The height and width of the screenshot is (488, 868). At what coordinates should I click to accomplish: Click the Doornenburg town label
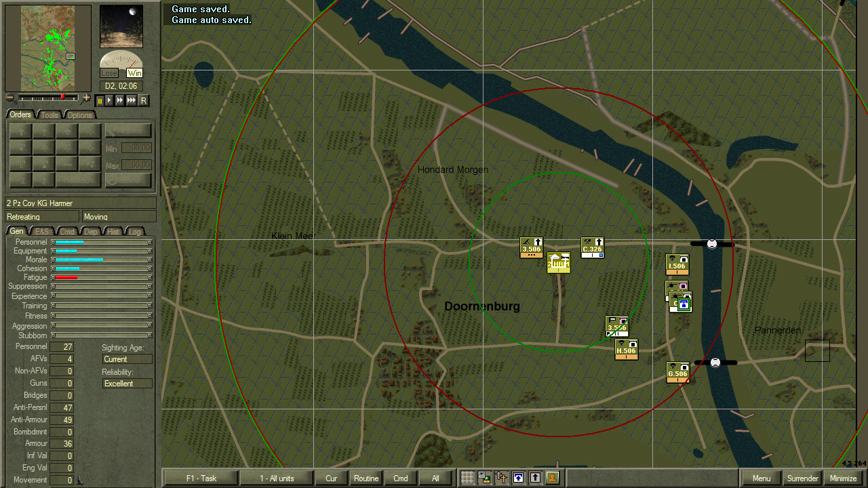[x=482, y=306]
